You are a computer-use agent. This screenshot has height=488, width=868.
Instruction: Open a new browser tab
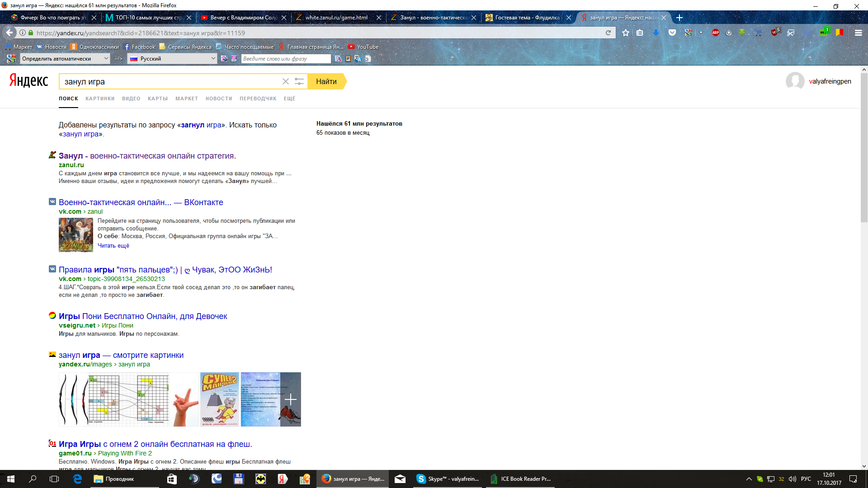679,18
